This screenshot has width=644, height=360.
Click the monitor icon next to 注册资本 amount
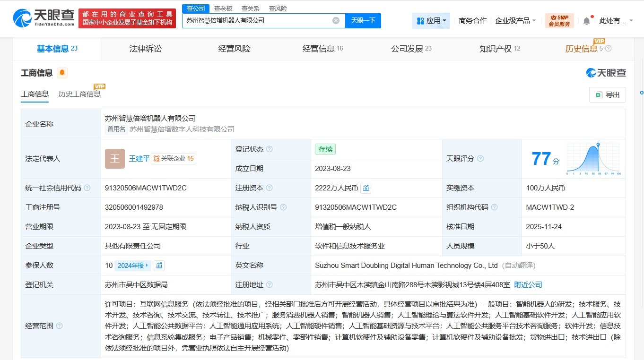[x=366, y=188]
